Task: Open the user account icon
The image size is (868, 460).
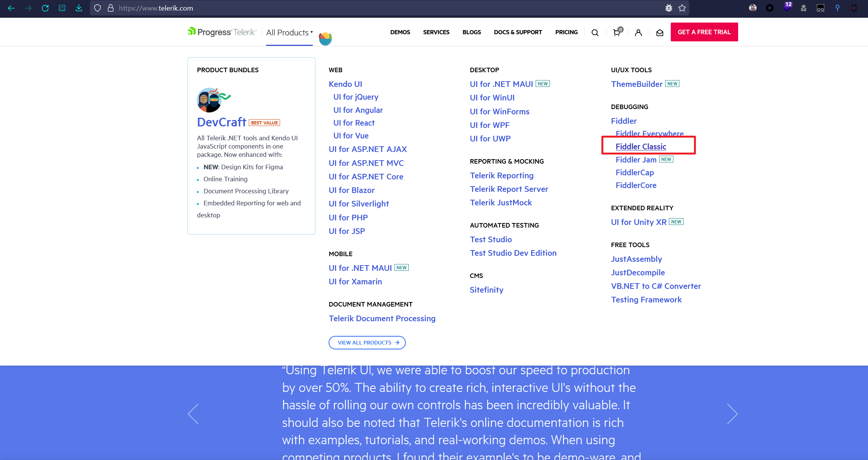Action: tap(638, 33)
